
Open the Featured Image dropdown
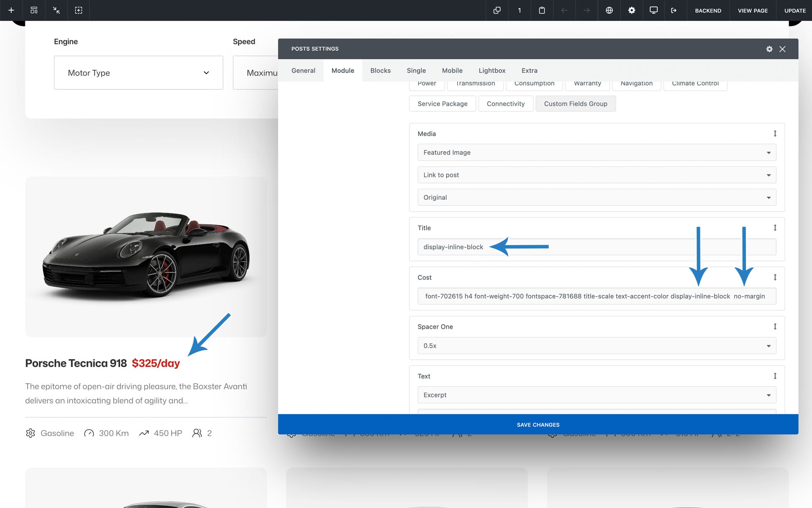(596, 152)
